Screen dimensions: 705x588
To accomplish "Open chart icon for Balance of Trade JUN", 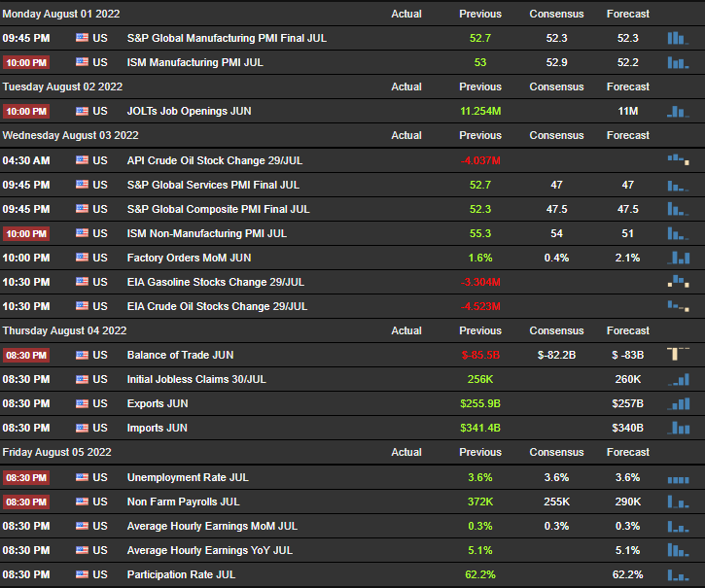I will [678, 354].
